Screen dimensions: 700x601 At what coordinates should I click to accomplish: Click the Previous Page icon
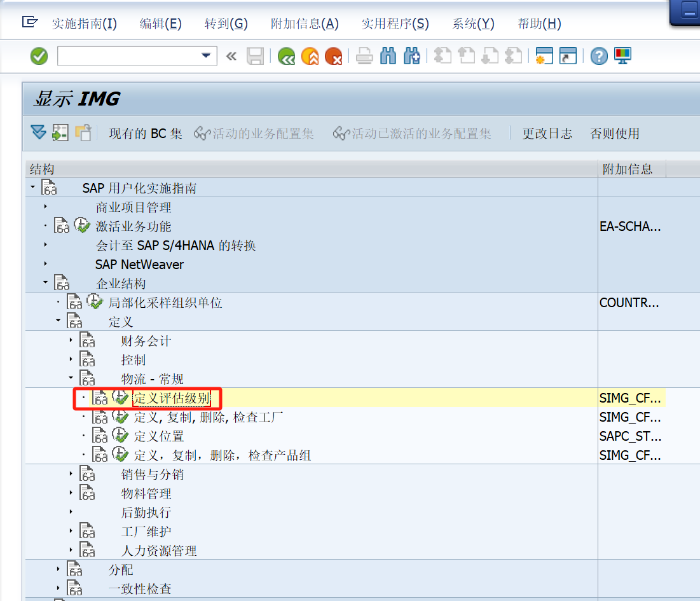(467, 56)
